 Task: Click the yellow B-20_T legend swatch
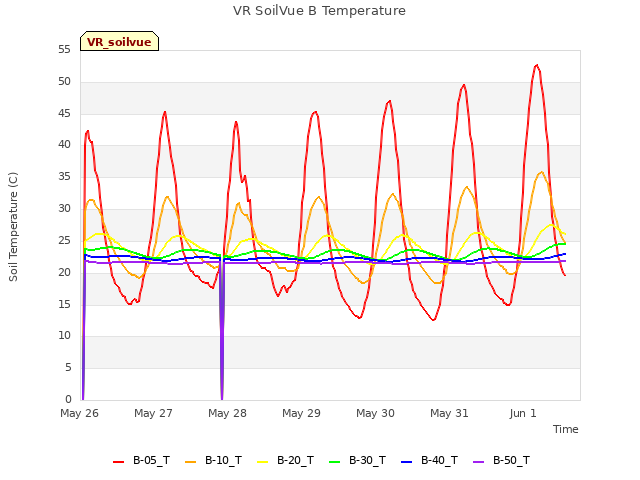pos(262,462)
